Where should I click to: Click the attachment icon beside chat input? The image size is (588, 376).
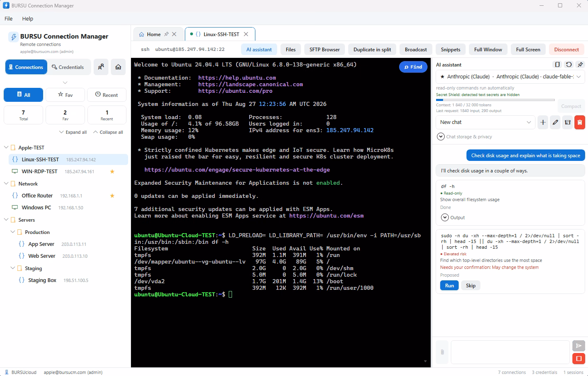click(x=442, y=352)
